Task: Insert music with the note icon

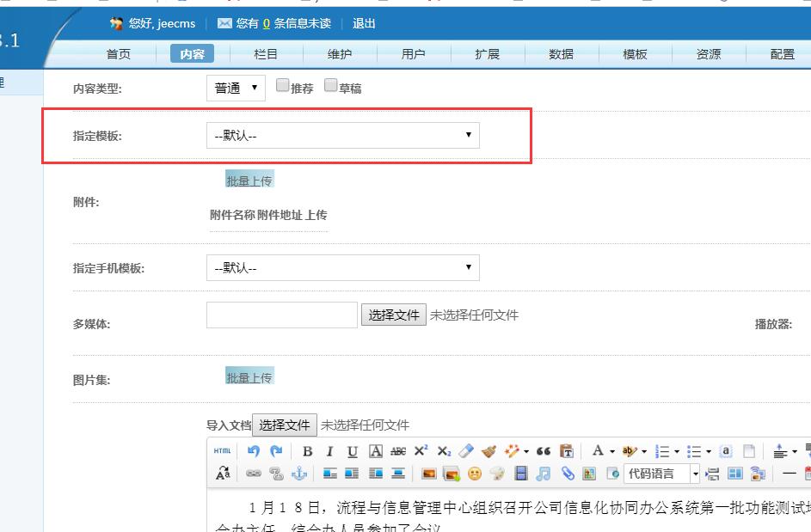Action: coord(543,474)
